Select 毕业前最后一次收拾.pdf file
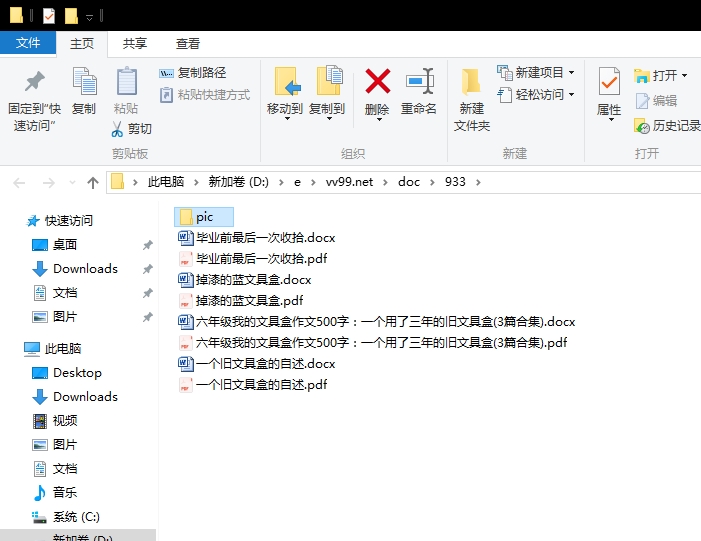The height and width of the screenshot is (541, 701). (253, 258)
